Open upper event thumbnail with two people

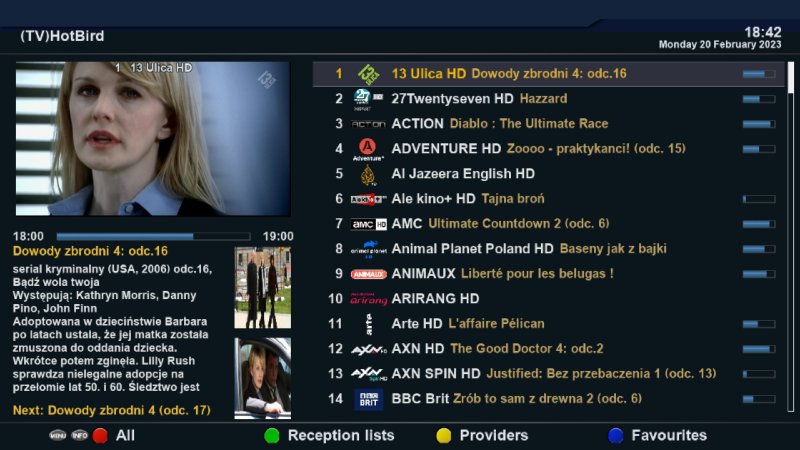click(263, 288)
